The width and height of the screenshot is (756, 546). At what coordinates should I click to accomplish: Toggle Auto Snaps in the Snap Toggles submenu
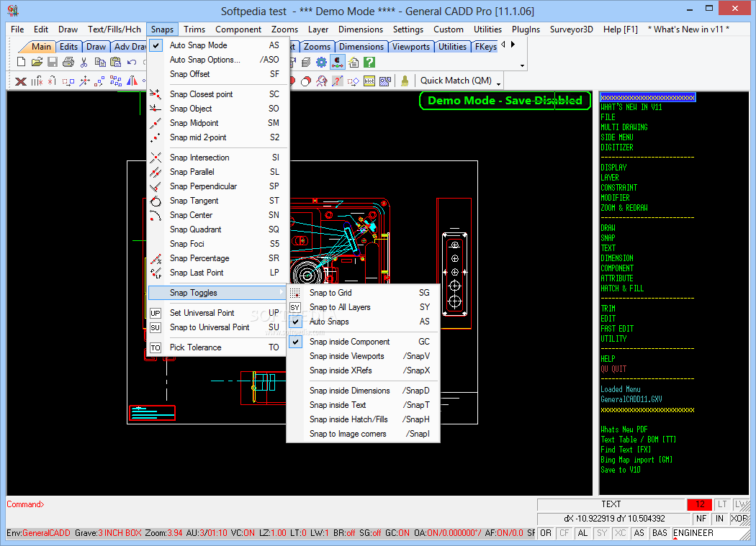coord(364,322)
